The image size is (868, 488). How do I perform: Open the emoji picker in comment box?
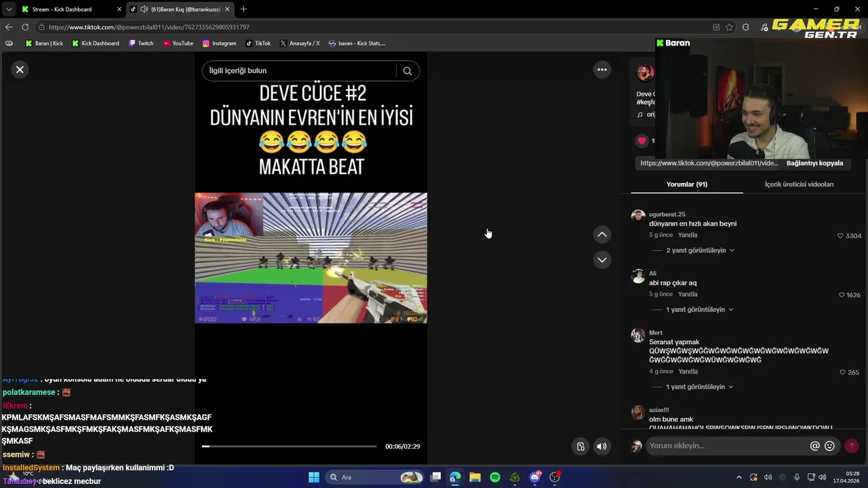point(829,446)
